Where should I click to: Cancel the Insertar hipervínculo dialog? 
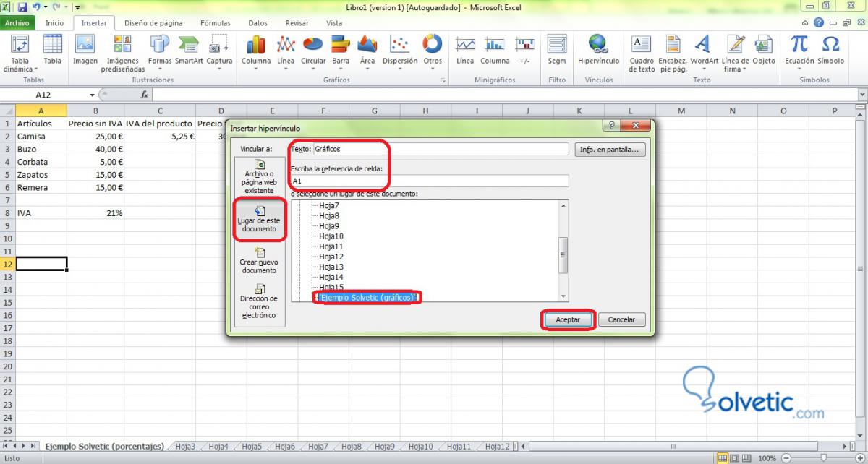point(621,319)
